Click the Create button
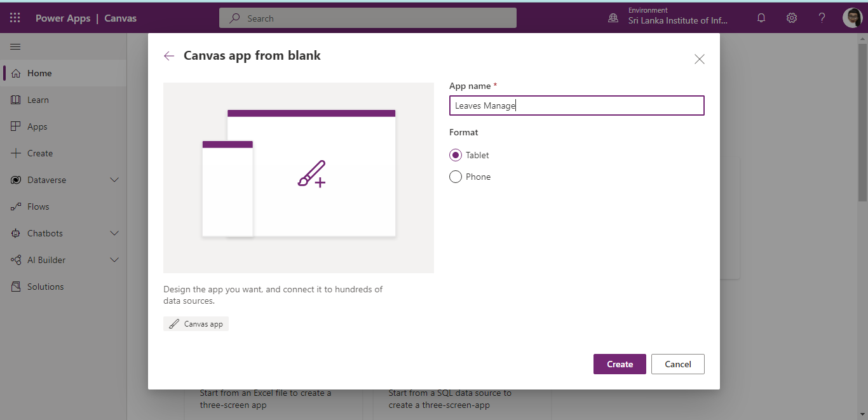868x420 pixels. pos(620,364)
